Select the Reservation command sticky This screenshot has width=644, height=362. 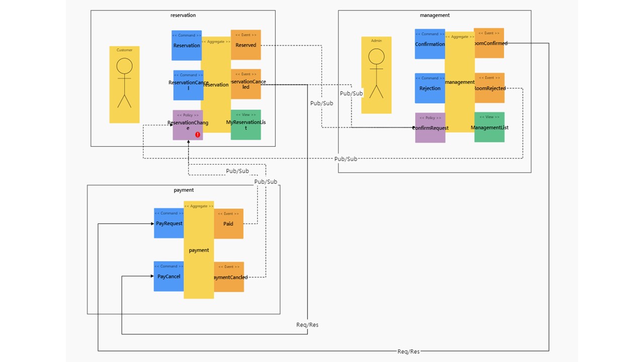click(x=186, y=45)
